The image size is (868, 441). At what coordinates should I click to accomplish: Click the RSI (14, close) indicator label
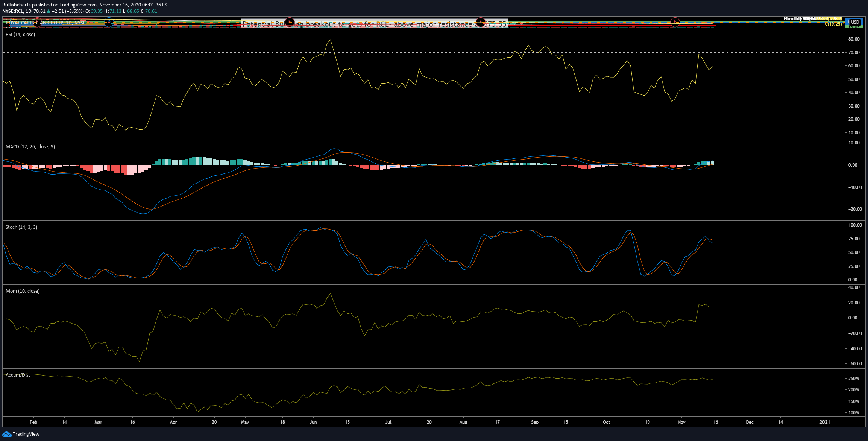(20, 35)
